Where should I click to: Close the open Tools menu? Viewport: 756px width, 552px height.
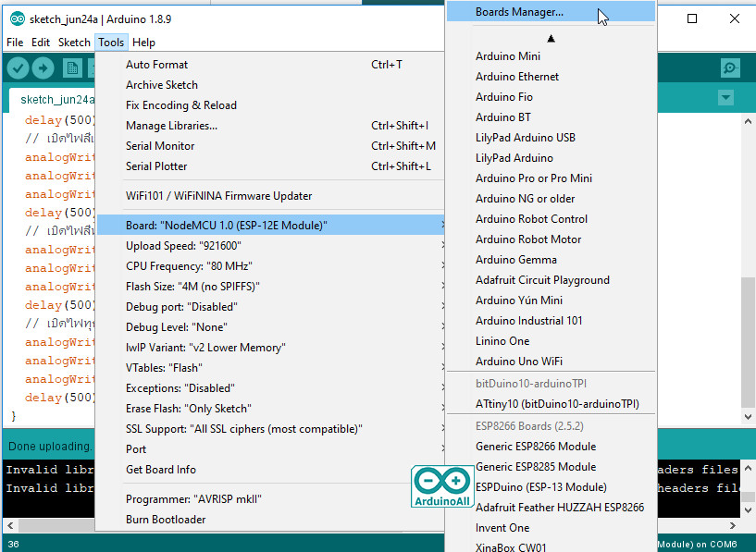coord(111,43)
